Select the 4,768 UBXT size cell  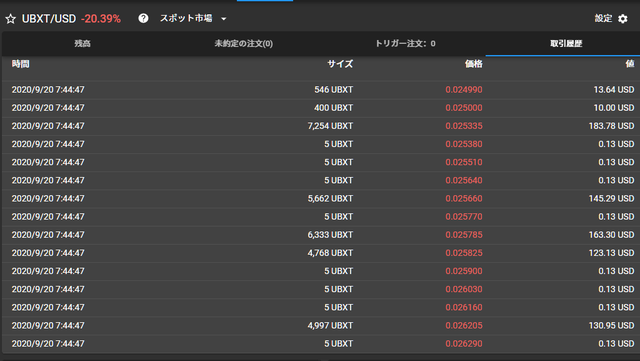(330, 253)
